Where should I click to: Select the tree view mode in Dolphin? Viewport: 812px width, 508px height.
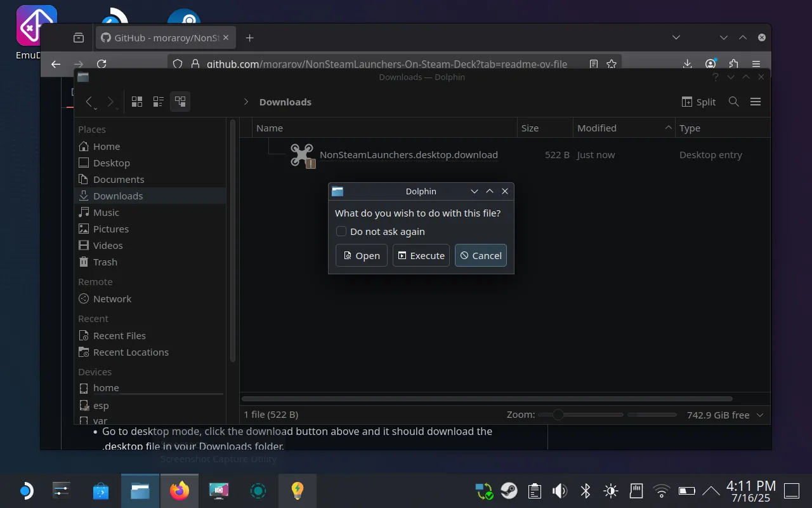click(180, 101)
